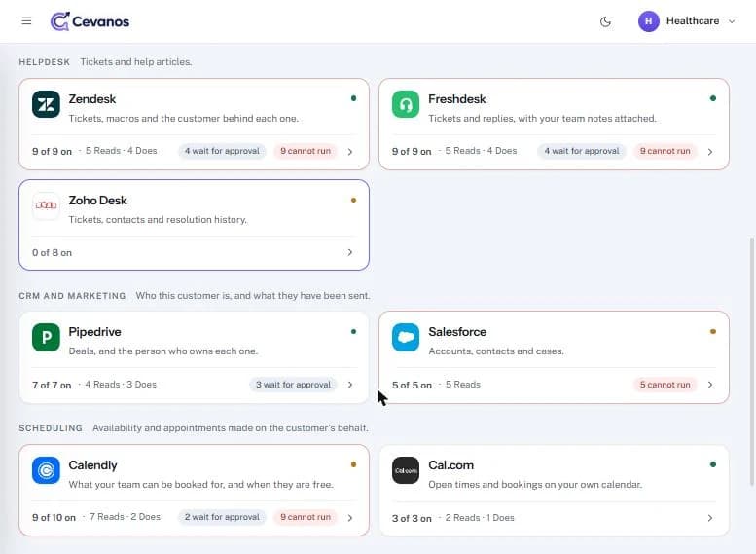Click Zendesk's '4 wait for approval' badge

coord(222,151)
